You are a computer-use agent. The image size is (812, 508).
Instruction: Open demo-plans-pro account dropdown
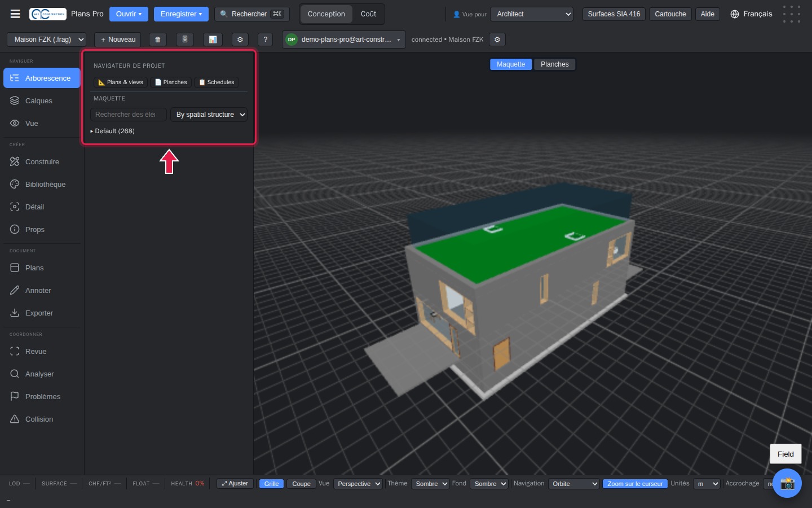click(344, 40)
